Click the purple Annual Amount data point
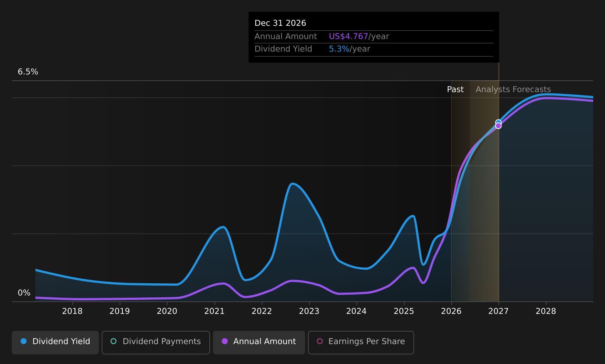This screenshot has height=364, width=605. tap(498, 126)
